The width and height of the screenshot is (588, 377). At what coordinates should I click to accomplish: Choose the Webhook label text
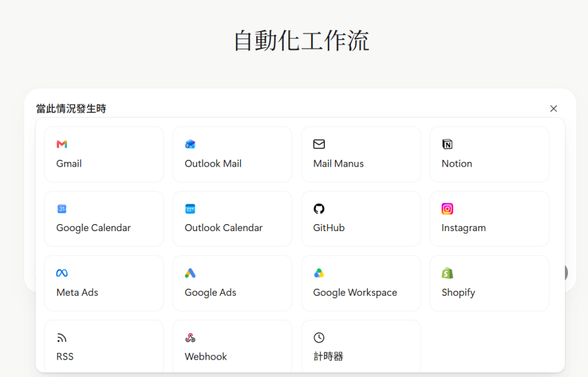pyautogui.click(x=206, y=357)
